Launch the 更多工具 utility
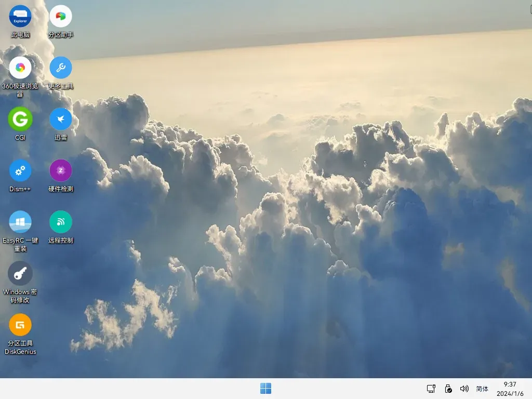The width and height of the screenshot is (532, 399). point(61,68)
